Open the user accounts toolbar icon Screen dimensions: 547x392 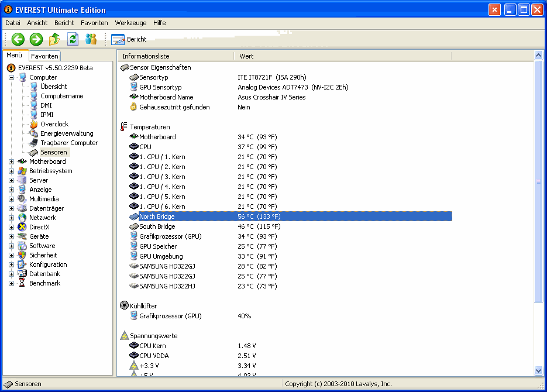point(91,39)
